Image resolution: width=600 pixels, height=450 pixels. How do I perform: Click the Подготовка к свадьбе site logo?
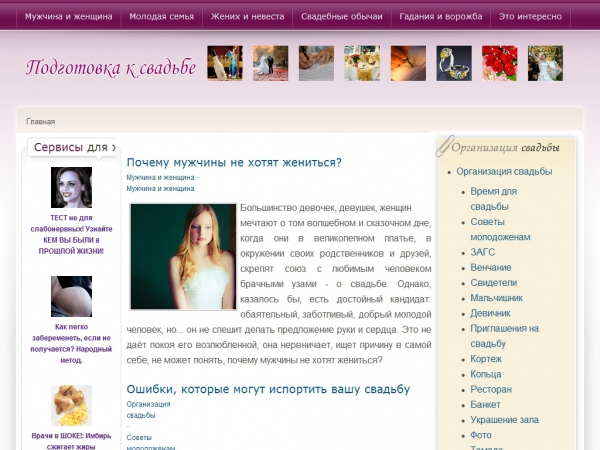[x=111, y=68]
